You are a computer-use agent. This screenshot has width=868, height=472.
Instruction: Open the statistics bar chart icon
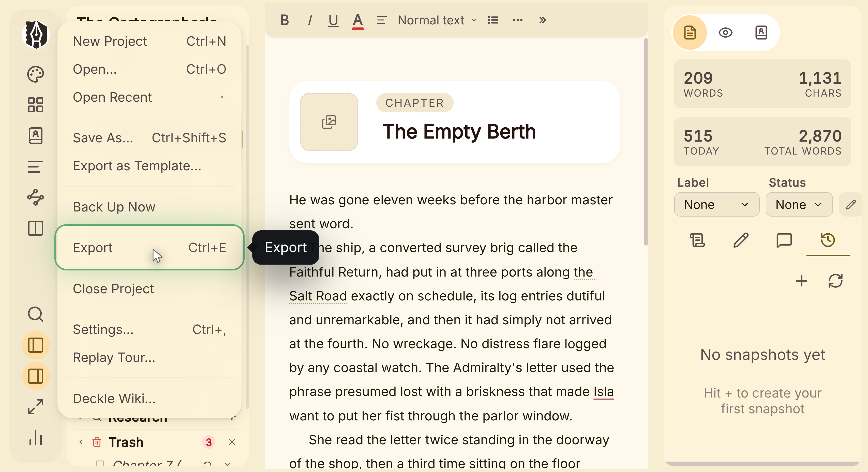[x=36, y=438]
